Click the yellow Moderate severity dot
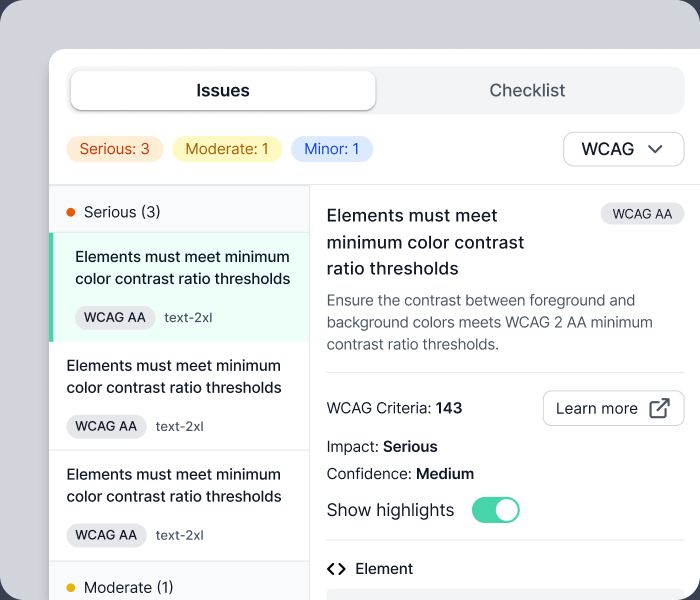 tap(71, 588)
